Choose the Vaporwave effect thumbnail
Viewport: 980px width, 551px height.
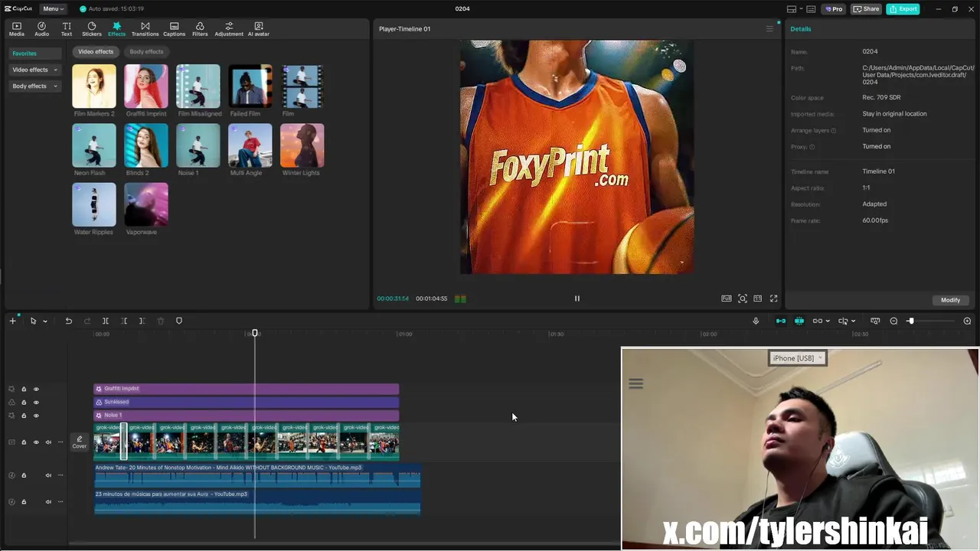(x=146, y=204)
